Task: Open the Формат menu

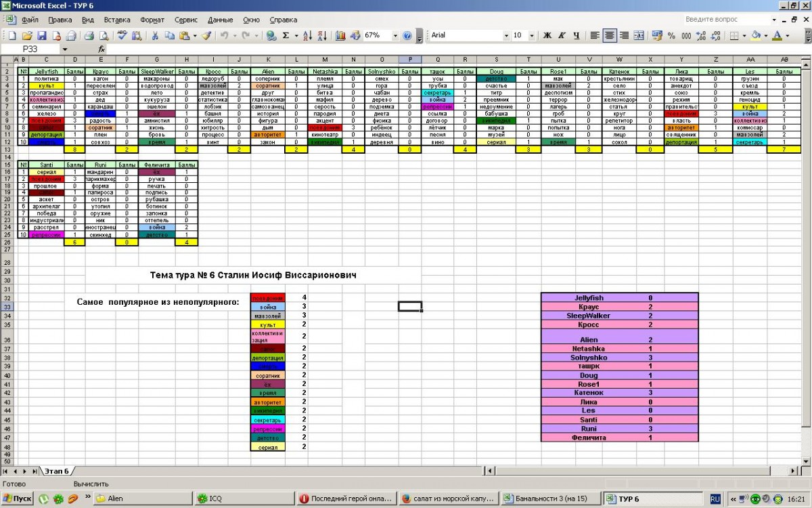Action: 152,20
